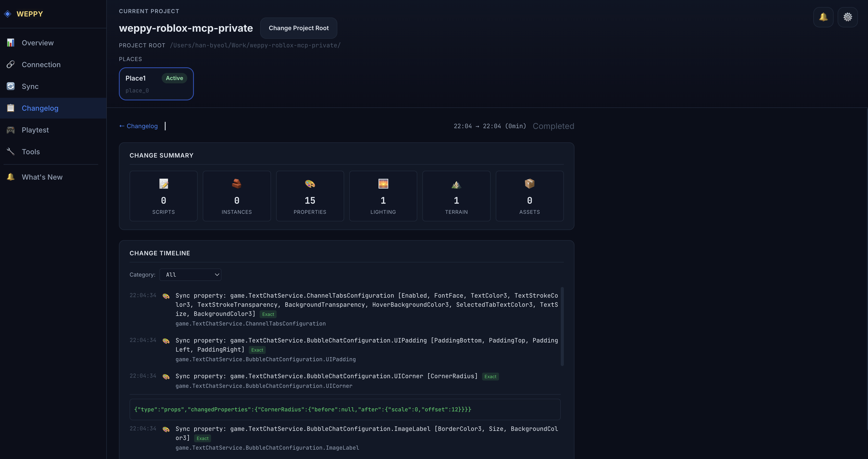Click the Change Project Root button

[x=298, y=28]
